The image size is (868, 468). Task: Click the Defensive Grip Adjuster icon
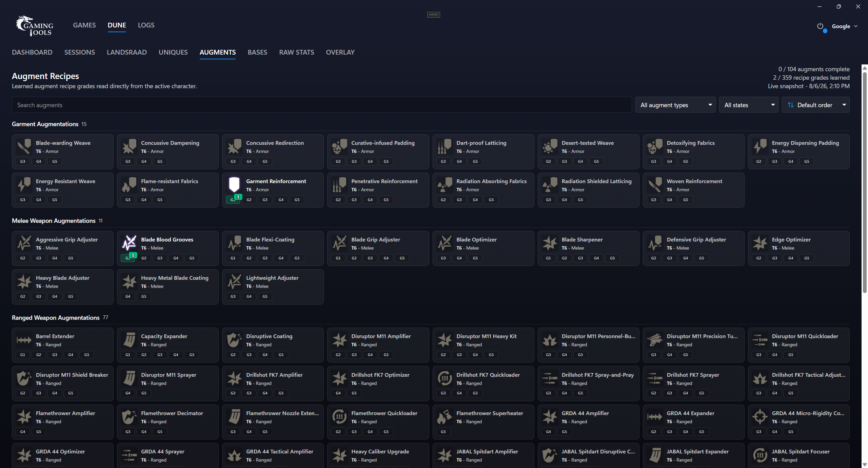[x=655, y=243]
